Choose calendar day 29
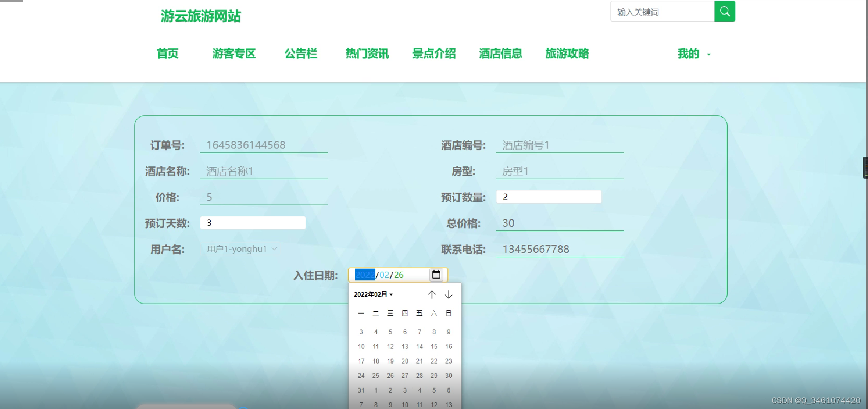 click(x=434, y=375)
